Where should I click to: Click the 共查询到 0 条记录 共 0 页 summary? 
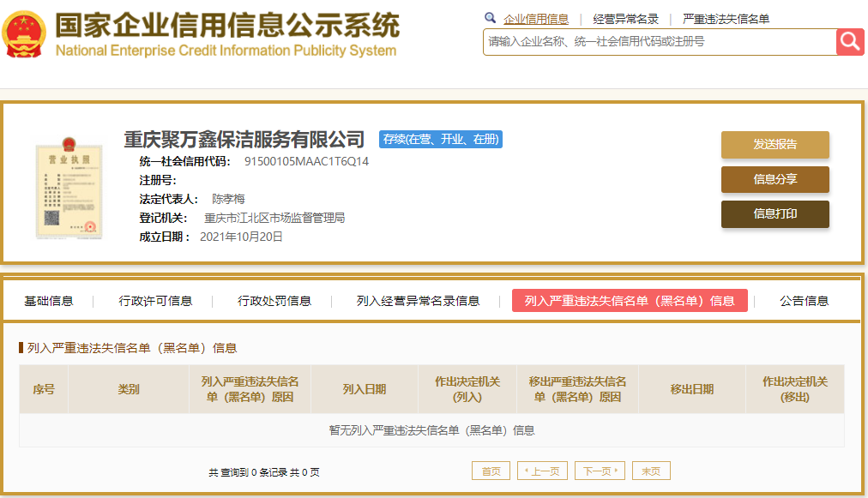tap(264, 472)
